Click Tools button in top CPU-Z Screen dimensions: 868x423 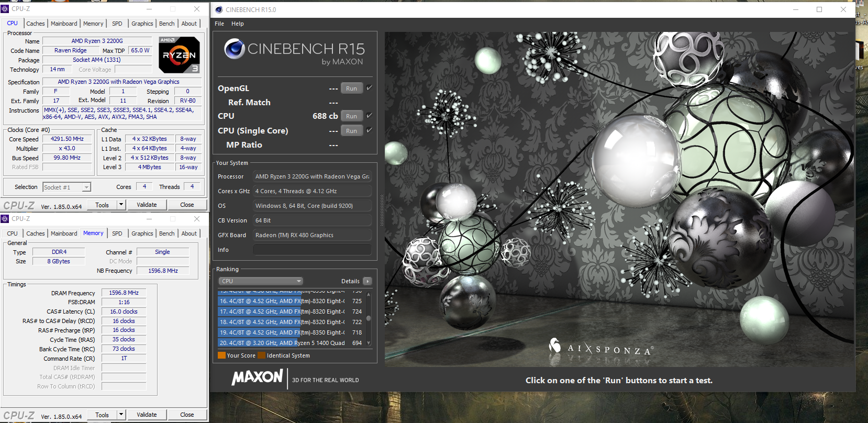102,205
